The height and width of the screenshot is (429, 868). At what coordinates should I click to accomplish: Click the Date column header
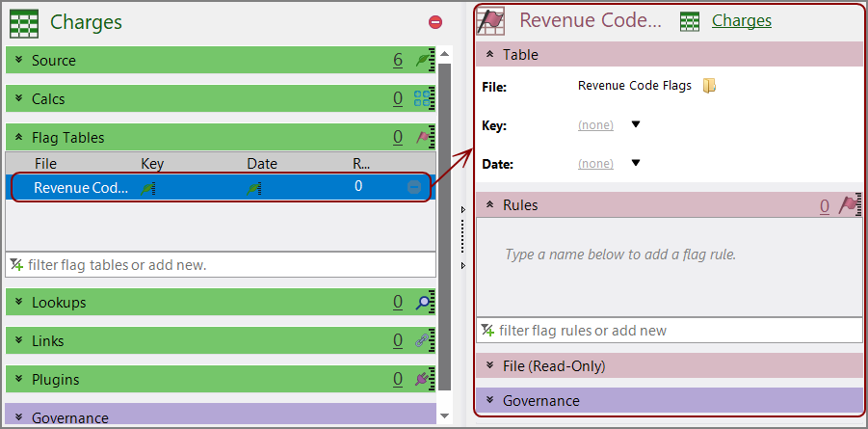262,164
